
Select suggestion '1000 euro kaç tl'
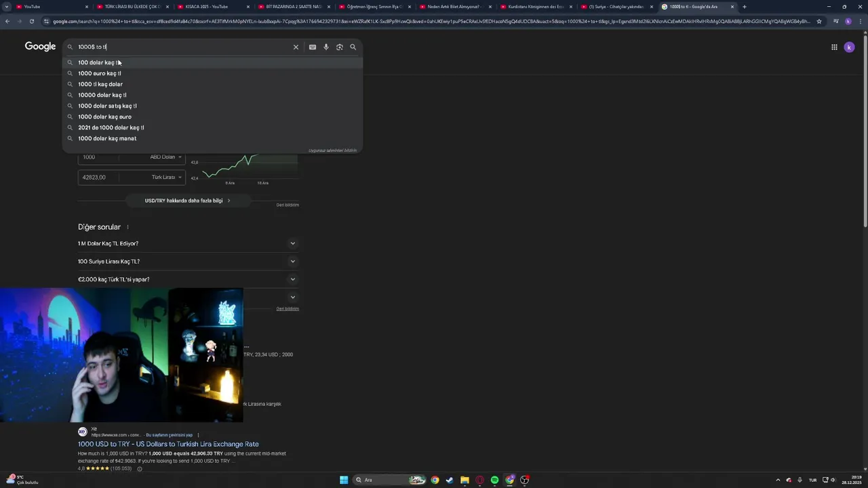212,73
